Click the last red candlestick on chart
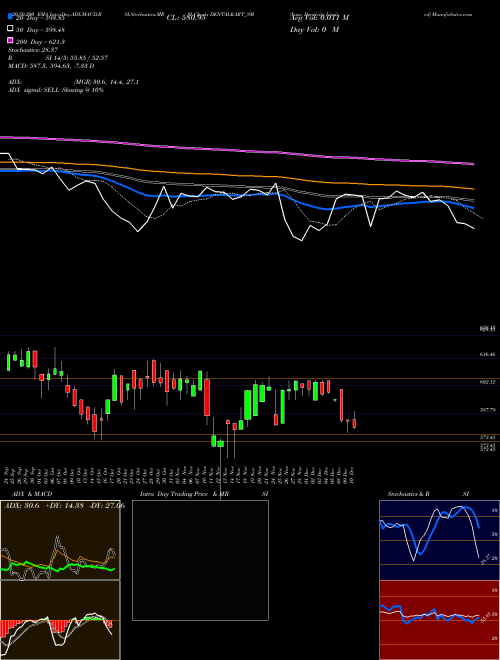Image resolution: width=500 pixels, height=660 pixels. click(354, 423)
